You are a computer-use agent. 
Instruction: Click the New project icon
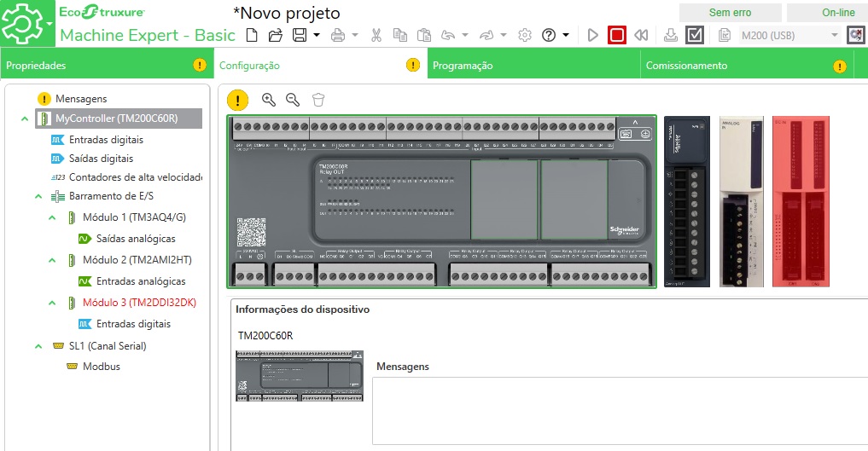pos(251,35)
